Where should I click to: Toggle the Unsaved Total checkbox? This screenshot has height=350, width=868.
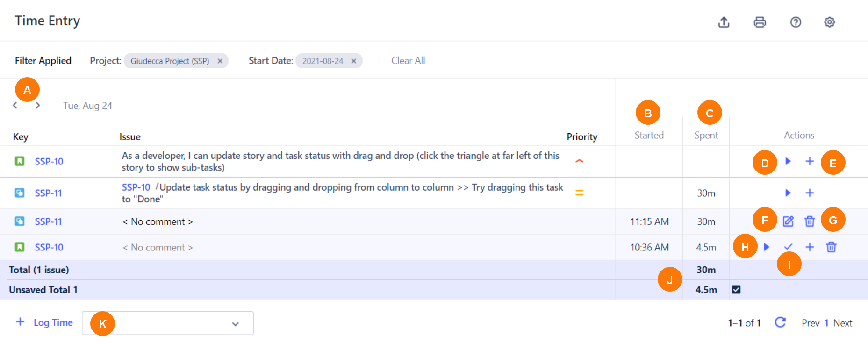(736, 290)
